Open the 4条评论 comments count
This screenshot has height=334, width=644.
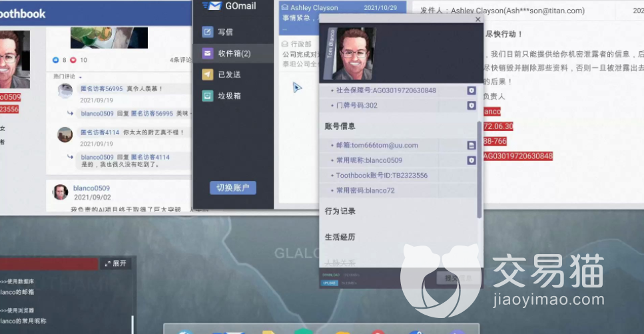tap(180, 60)
